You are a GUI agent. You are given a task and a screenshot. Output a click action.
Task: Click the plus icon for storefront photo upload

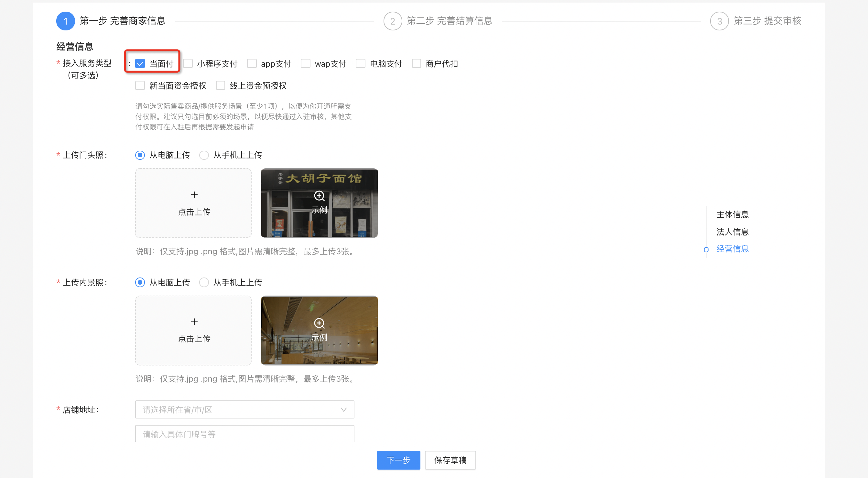pos(194,195)
